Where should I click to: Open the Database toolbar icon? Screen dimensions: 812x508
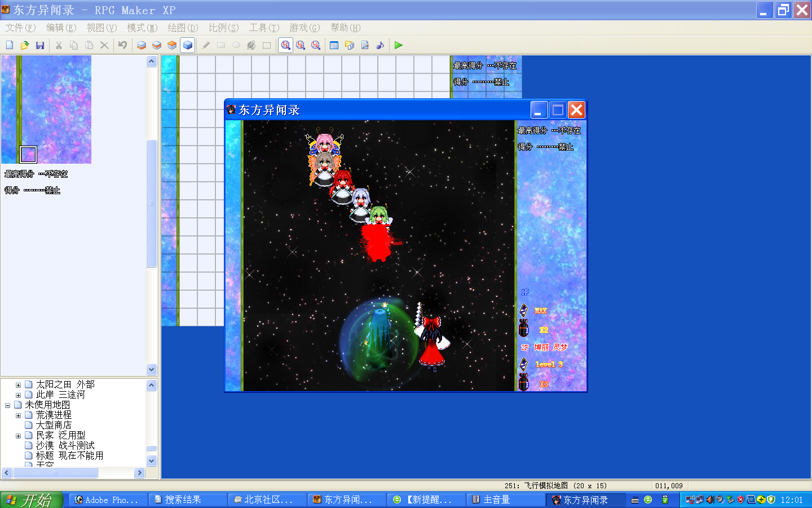(x=334, y=45)
